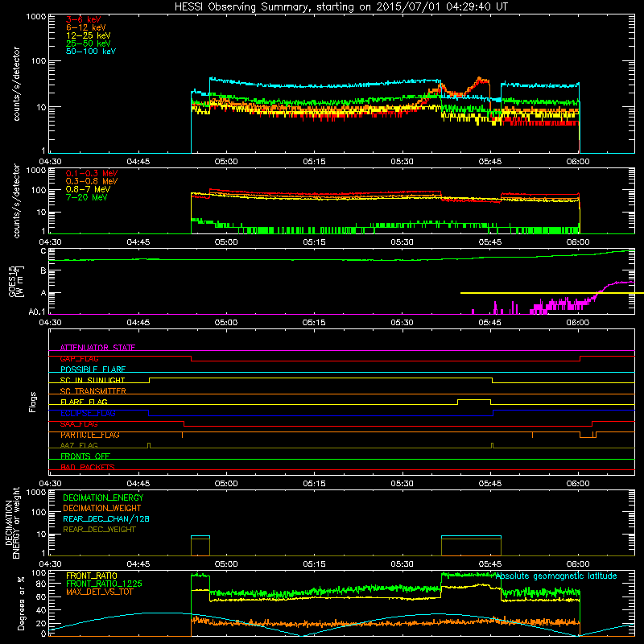The height and width of the screenshot is (644, 644).
Task: Click the '0.3-0.8 MeV' legend label
Action: coord(92,181)
